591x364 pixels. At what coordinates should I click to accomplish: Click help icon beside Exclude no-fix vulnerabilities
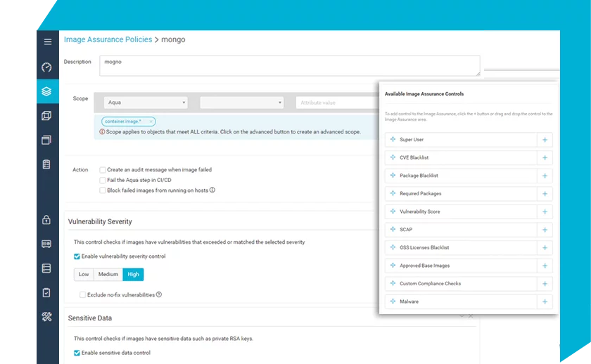(x=159, y=294)
